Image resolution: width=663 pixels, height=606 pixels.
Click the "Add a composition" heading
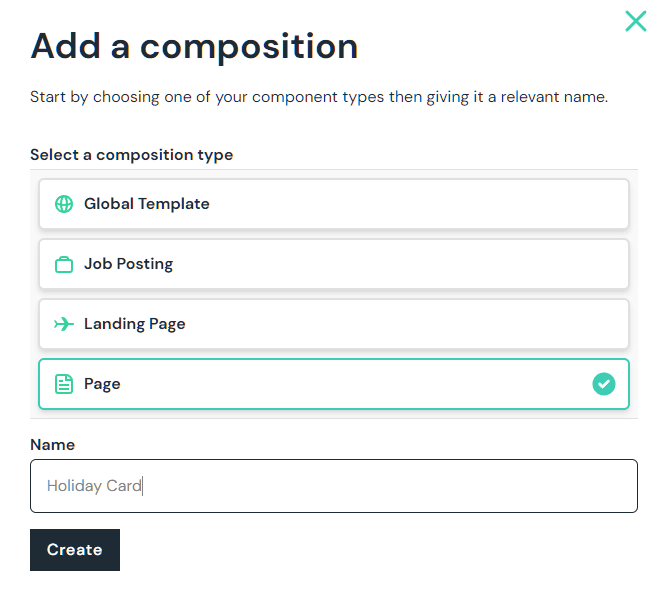(x=194, y=46)
